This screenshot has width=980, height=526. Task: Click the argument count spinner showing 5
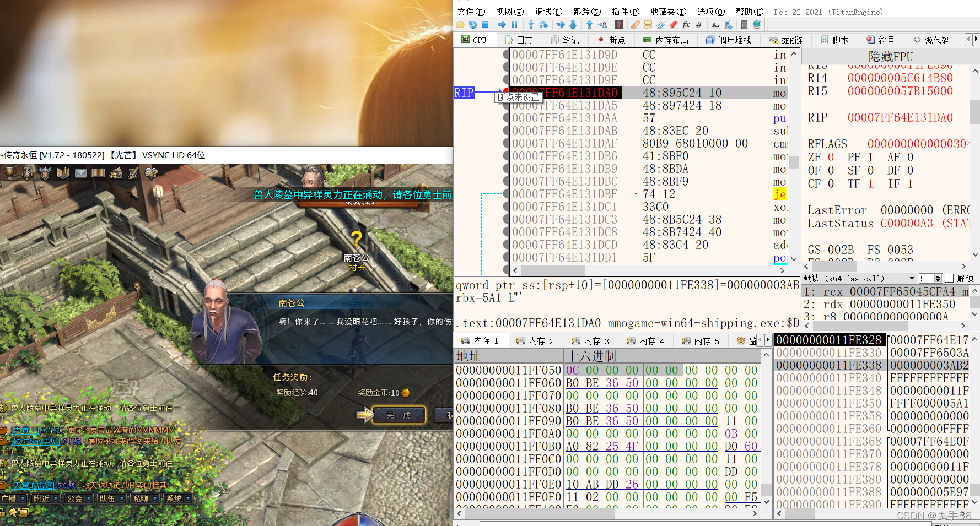click(930, 278)
